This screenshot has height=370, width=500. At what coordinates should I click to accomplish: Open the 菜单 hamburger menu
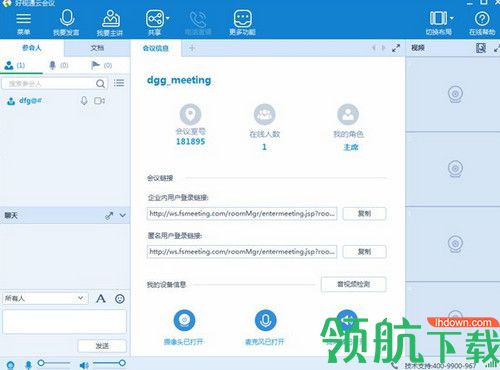point(23,23)
